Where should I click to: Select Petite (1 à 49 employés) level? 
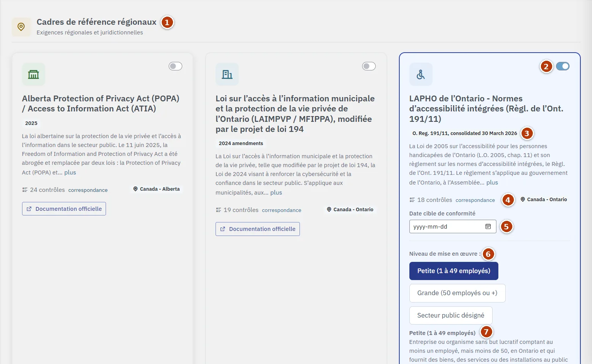pyautogui.click(x=454, y=271)
